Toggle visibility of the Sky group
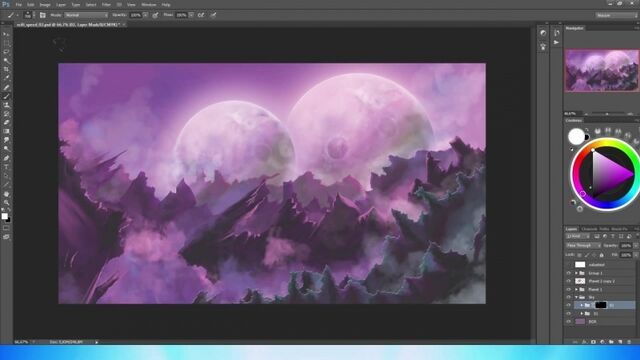640x360 pixels. tap(569, 298)
